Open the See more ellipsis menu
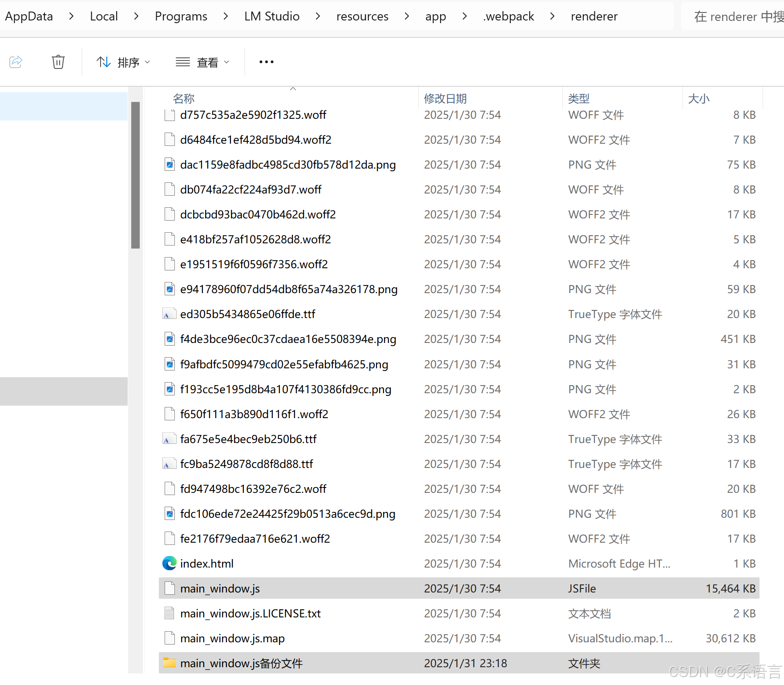The image size is (784, 685). click(266, 62)
